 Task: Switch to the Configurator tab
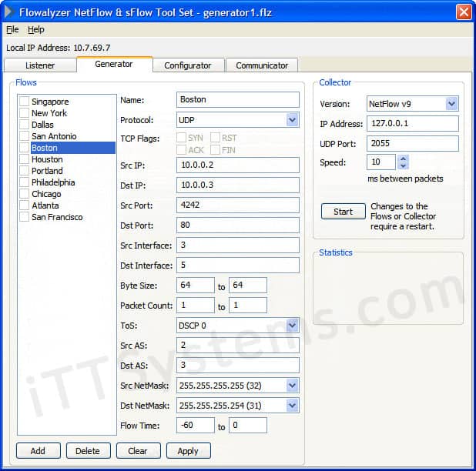188,65
